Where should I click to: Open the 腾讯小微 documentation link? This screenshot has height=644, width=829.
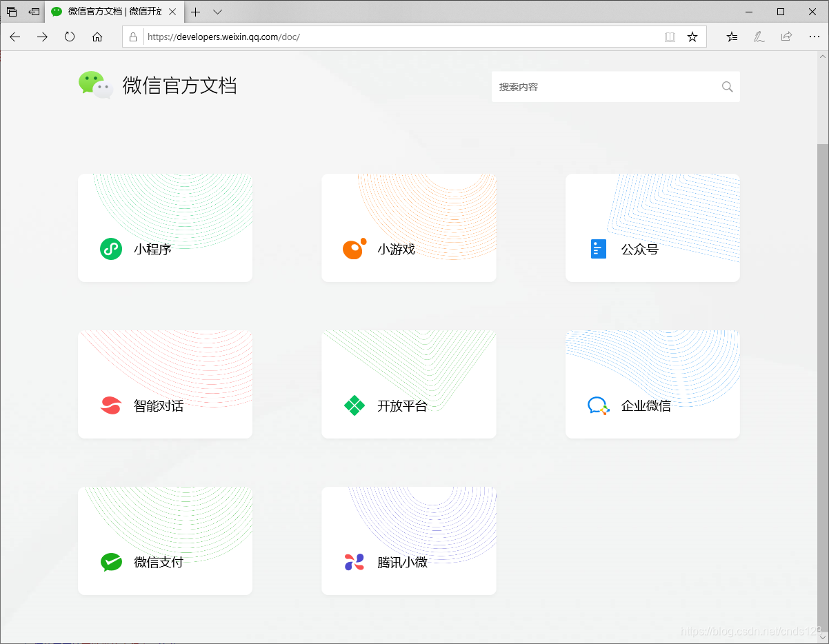click(409, 541)
